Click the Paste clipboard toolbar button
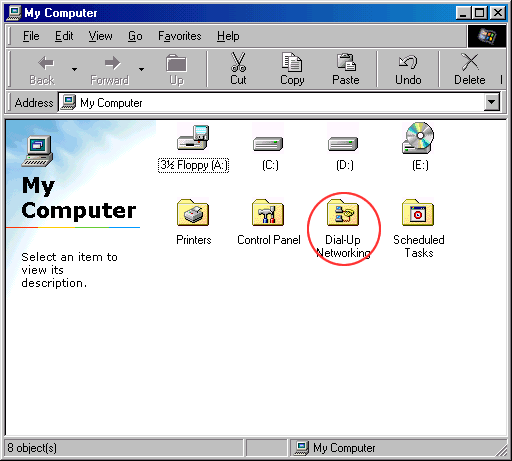 pos(346,69)
